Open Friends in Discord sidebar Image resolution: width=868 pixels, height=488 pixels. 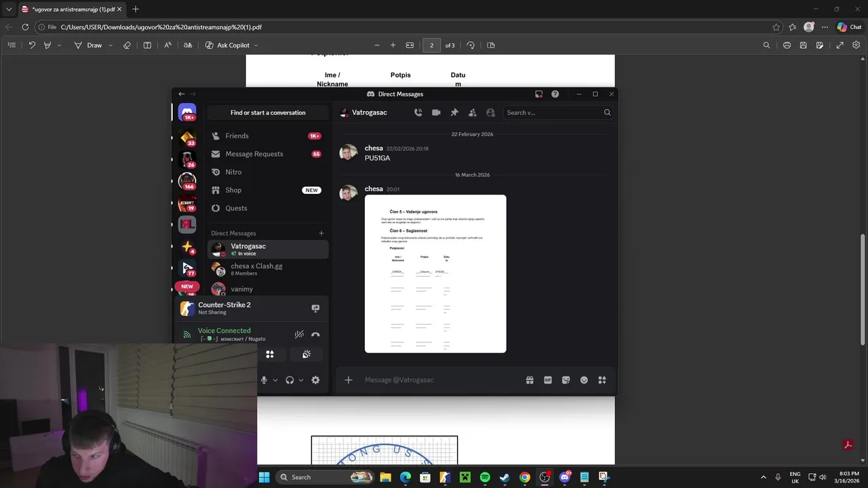267,136
